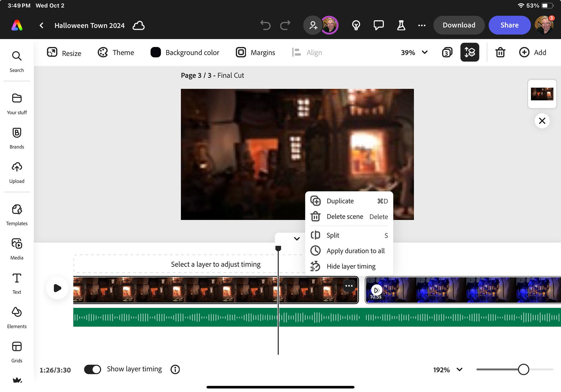Click the transition icon on blue scene
The height and width of the screenshot is (392, 561).
[x=376, y=290]
